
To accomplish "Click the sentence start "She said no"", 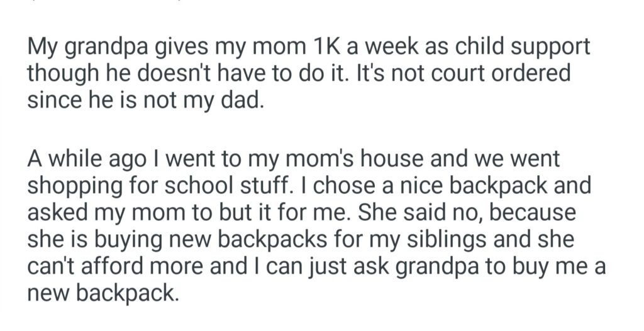I will (404, 213).
